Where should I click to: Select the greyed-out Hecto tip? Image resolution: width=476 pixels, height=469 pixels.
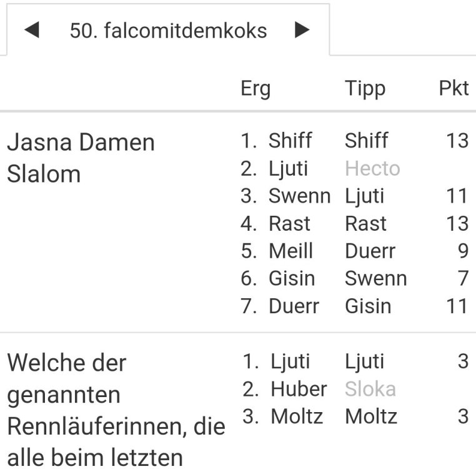(372, 169)
